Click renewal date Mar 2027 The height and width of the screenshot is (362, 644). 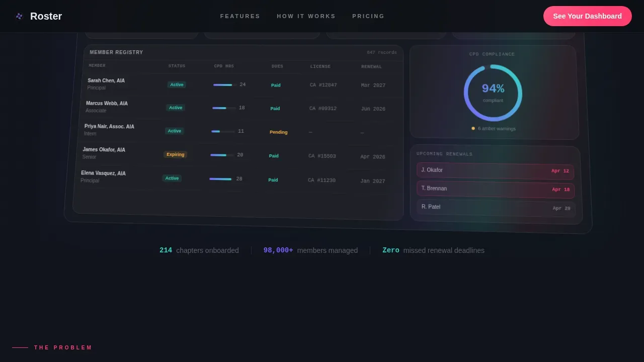tap(373, 85)
